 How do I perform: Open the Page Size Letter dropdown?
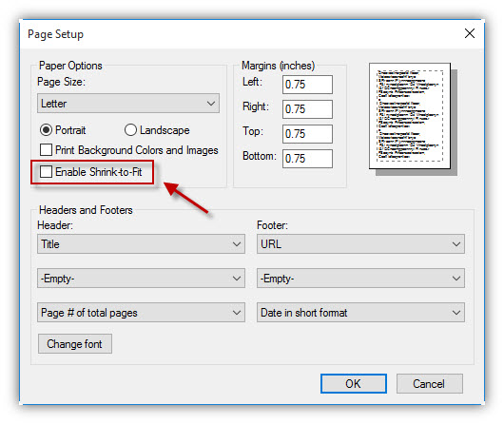[128, 104]
